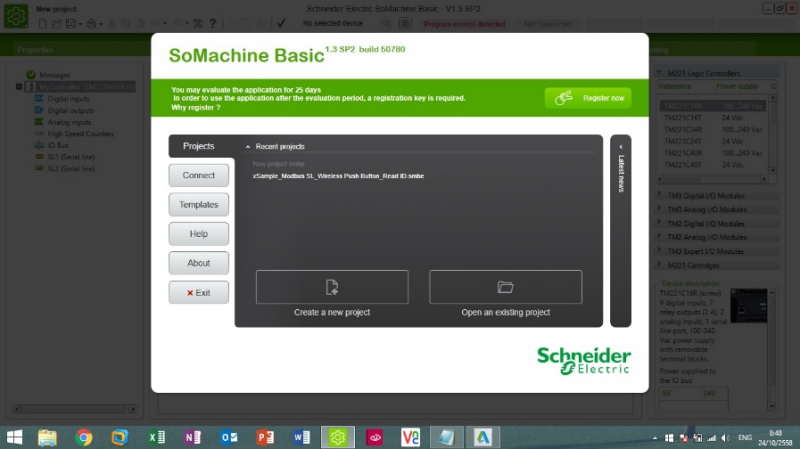
Task: Click the Print icon in main toolbar
Action: pyautogui.click(x=91, y=23)
